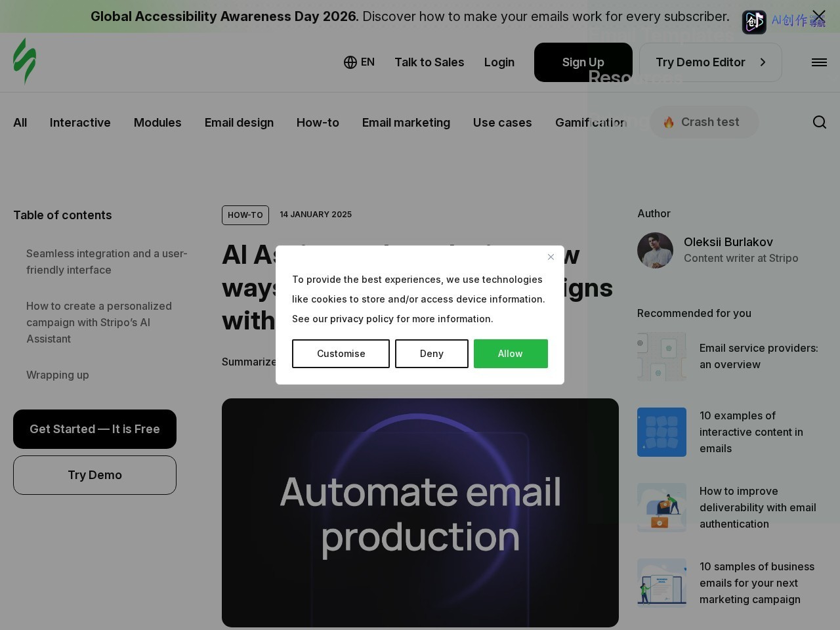The image size is (840, 630).
Task: Click the Crash test pill
Action: (x=704, y=122)
